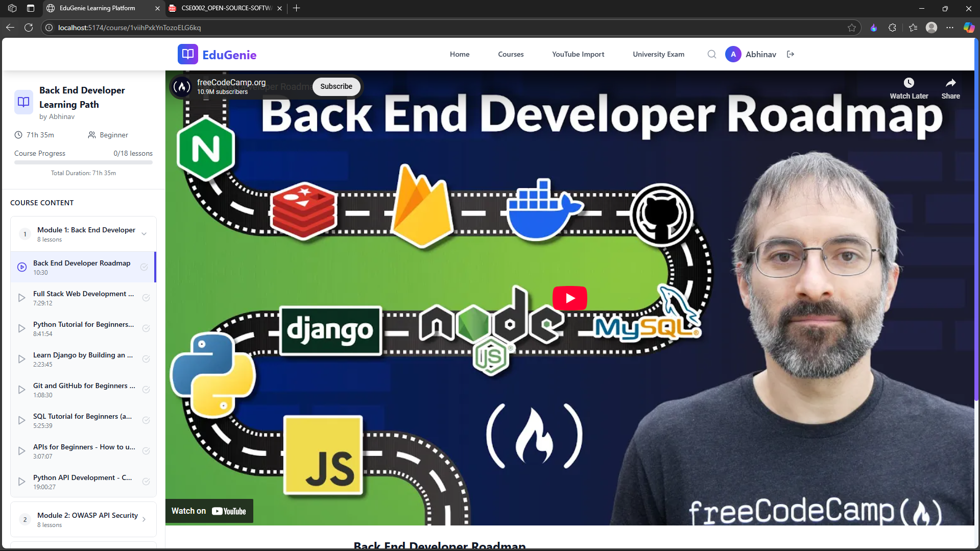Click the '0/18 lessons' progress text
Screen dimensions: 980x551
pos(133,153)
